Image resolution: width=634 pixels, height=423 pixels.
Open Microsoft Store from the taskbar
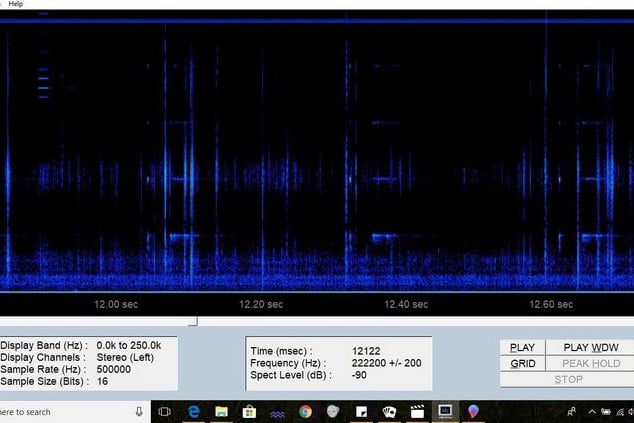click(249, 412)
